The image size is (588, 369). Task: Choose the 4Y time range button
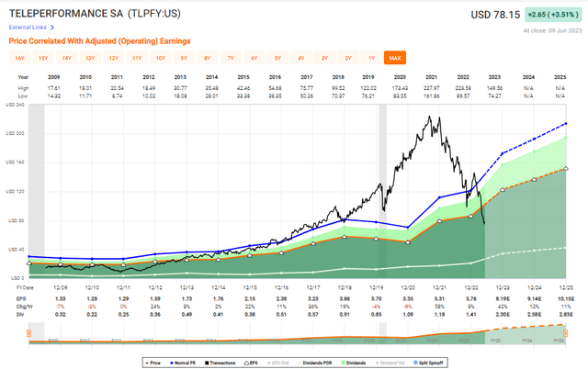[301, 58]
